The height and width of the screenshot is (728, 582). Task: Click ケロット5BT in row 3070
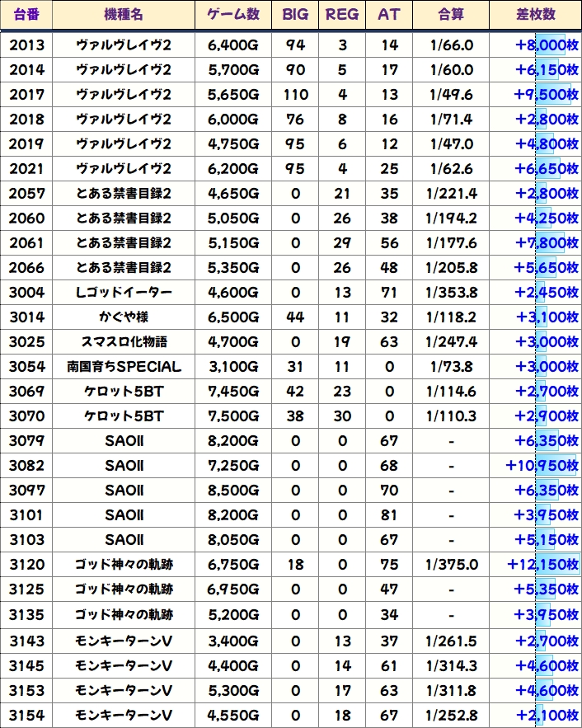(124, 416)
